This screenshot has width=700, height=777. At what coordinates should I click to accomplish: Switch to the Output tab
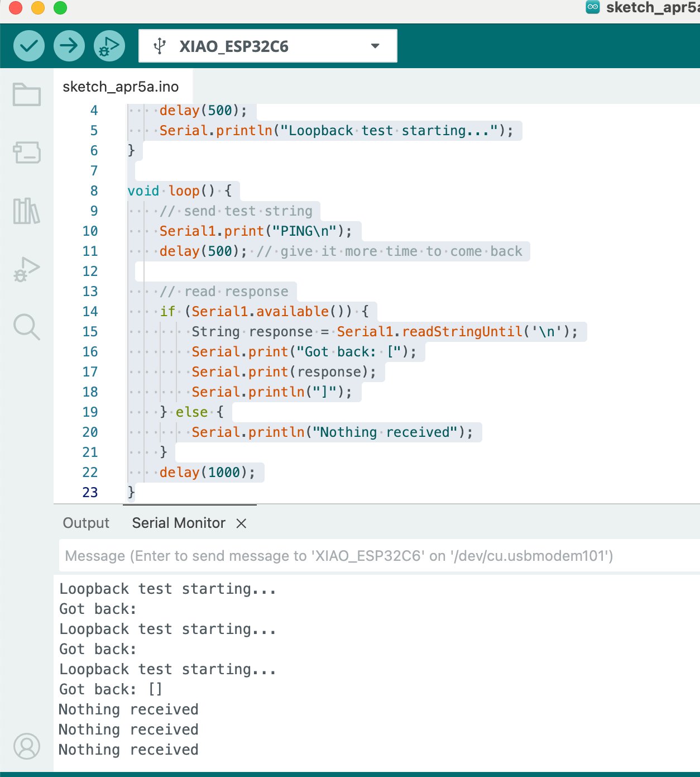click(85, 523)
